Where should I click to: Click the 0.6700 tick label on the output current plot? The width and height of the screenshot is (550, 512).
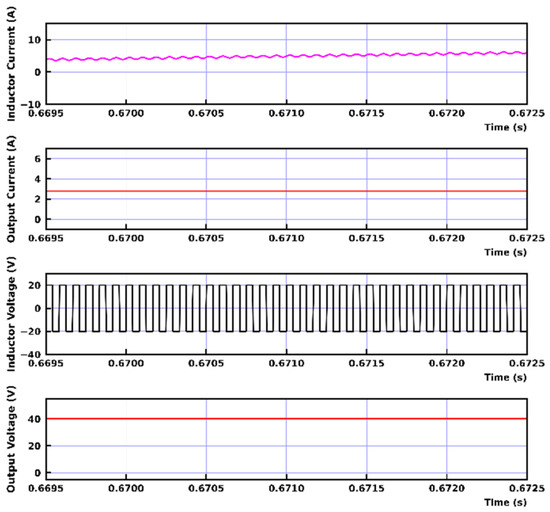pyautogui.click(x=126, y=238)
